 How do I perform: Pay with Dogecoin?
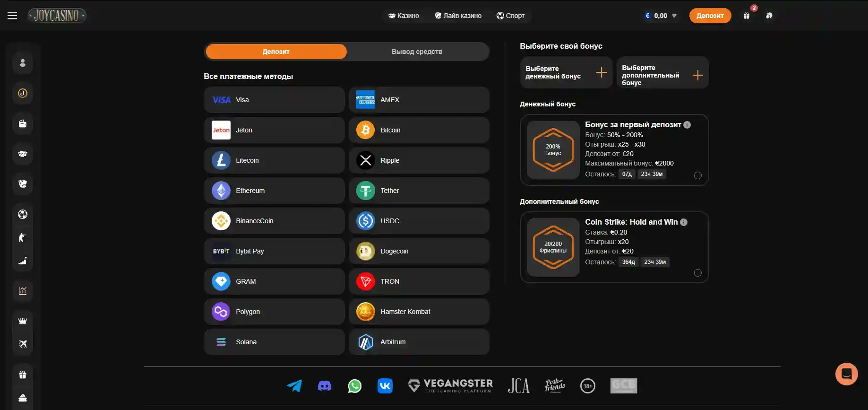pos(419,251)
